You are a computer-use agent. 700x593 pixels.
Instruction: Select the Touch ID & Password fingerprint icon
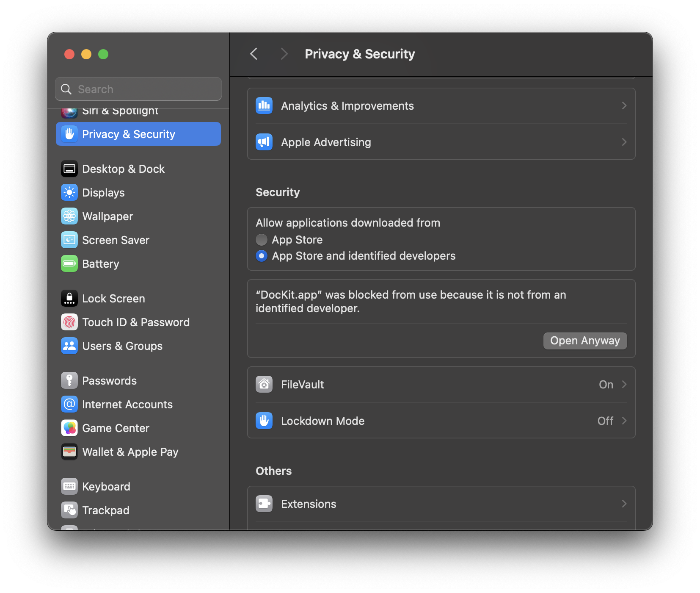pyautogui.click(x=69, y=322)
